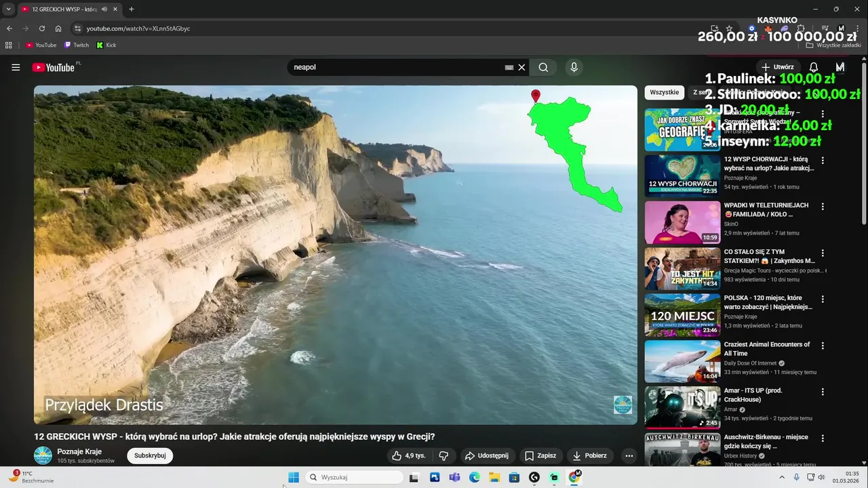This screenshot has width=868, height=488.
Task: Click the install app icon in address bar
Action: (714, 28)
